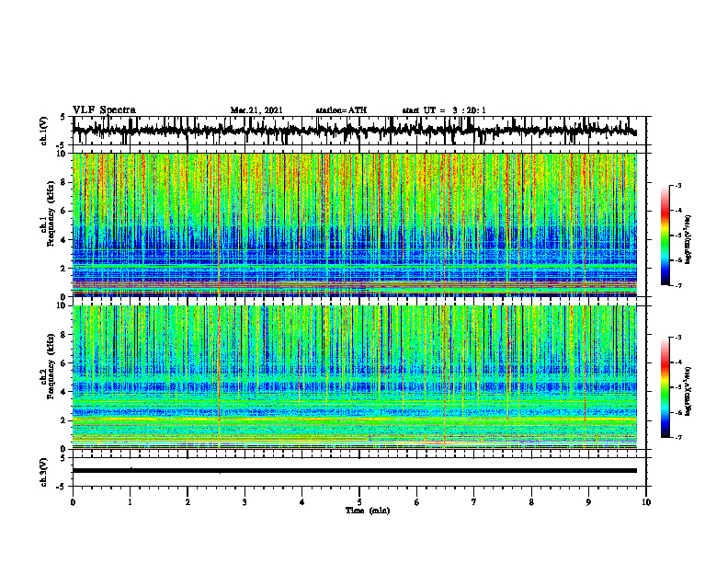728x563 pixels.
Task: Click the "ch.3(V)" axis label
Action: pos(44,473)
